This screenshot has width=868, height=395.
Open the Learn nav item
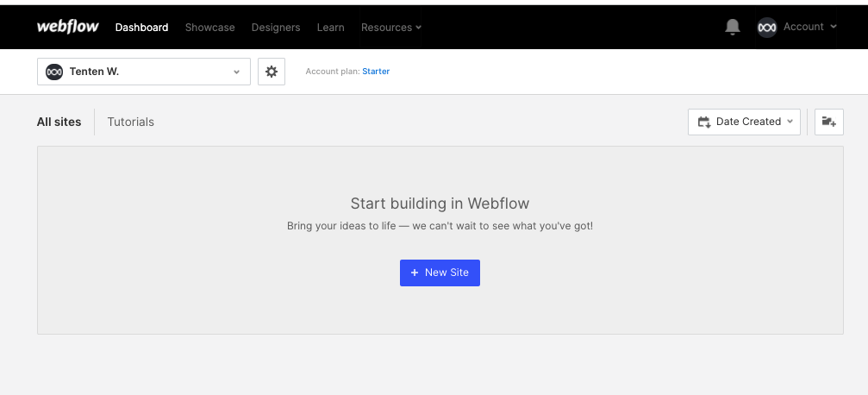tap(330, 28)
